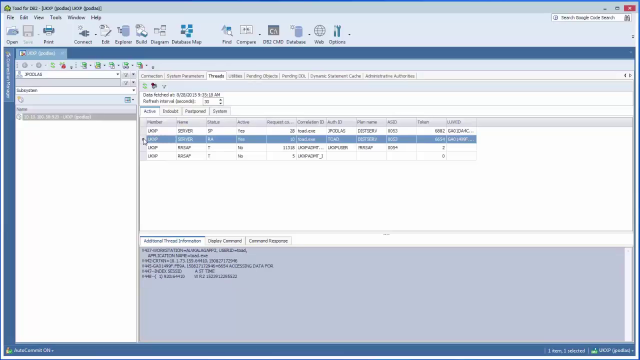
Task: Open the Edit menu
Action: pyautogui.click(x=24, y=18)
